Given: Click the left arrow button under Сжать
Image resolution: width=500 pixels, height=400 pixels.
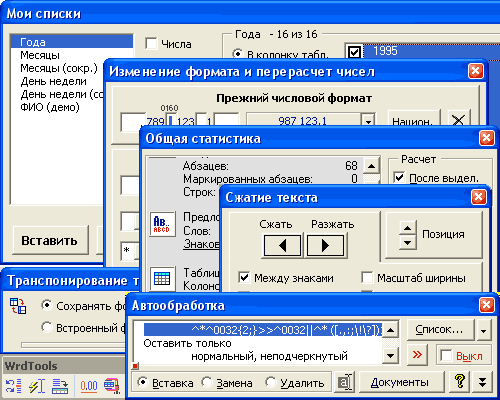Looking at the screenshot, I should [282, 246].
